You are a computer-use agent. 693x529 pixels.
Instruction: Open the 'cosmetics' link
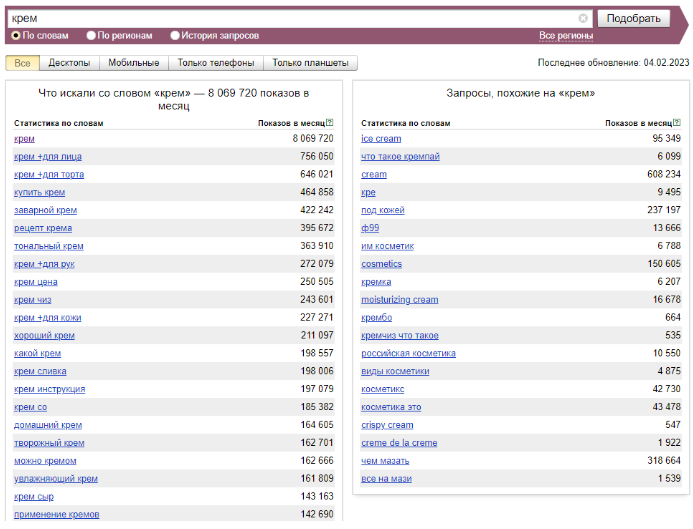tap(381, 264)
